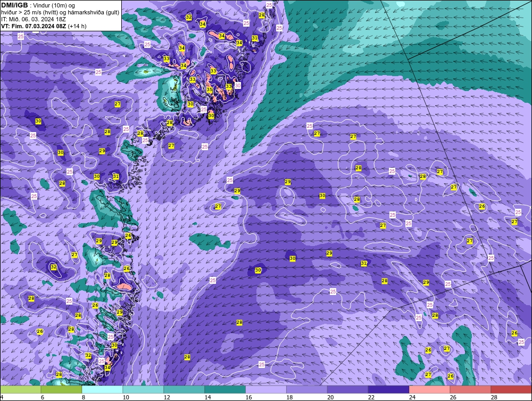Click the white contour label '30'
Image resolution: width=532 pixels, height=401 pixels.
(x=237, y=86)
